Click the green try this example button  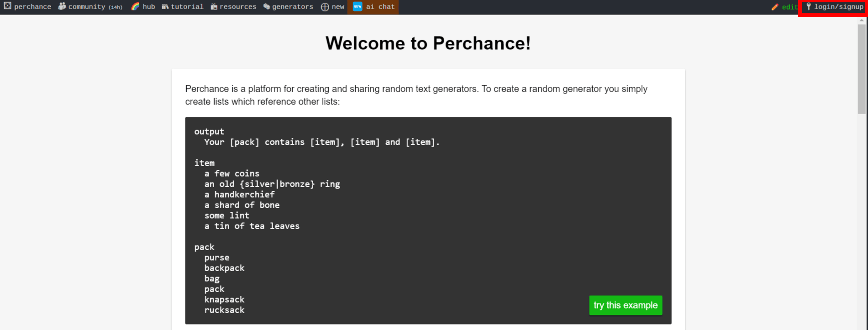coord(625,305)
